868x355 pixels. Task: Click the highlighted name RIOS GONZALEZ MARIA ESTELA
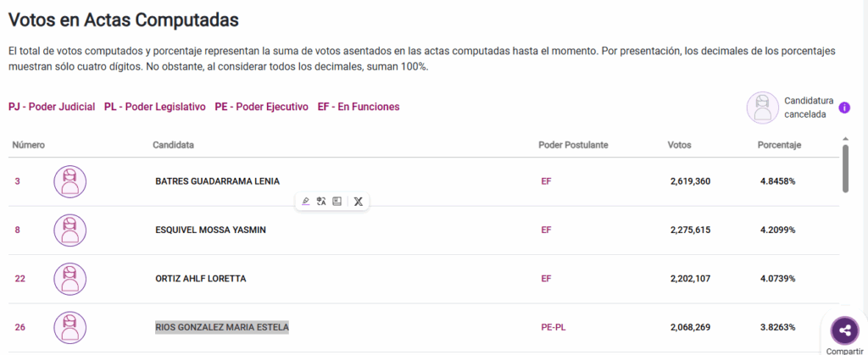(x=222, y=327)
